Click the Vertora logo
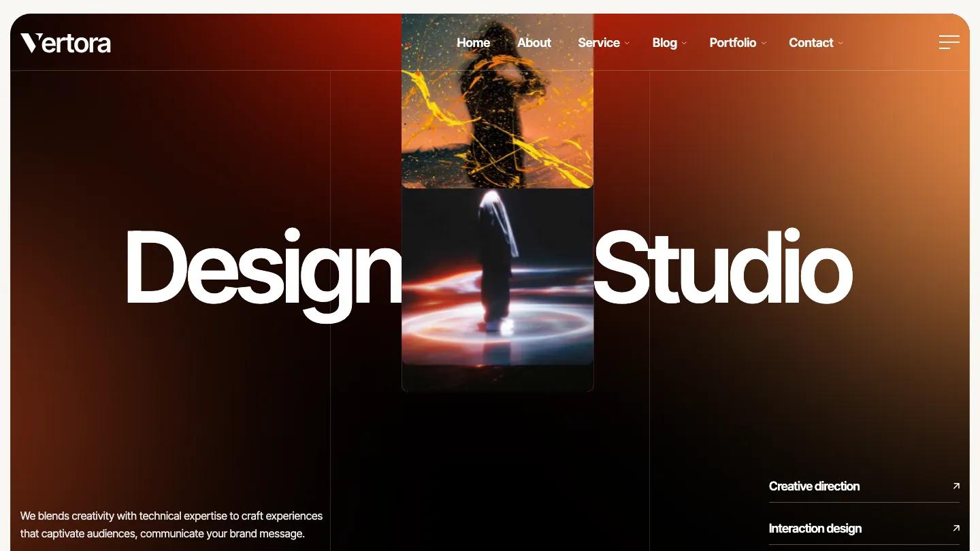 [x=65, y=43]
